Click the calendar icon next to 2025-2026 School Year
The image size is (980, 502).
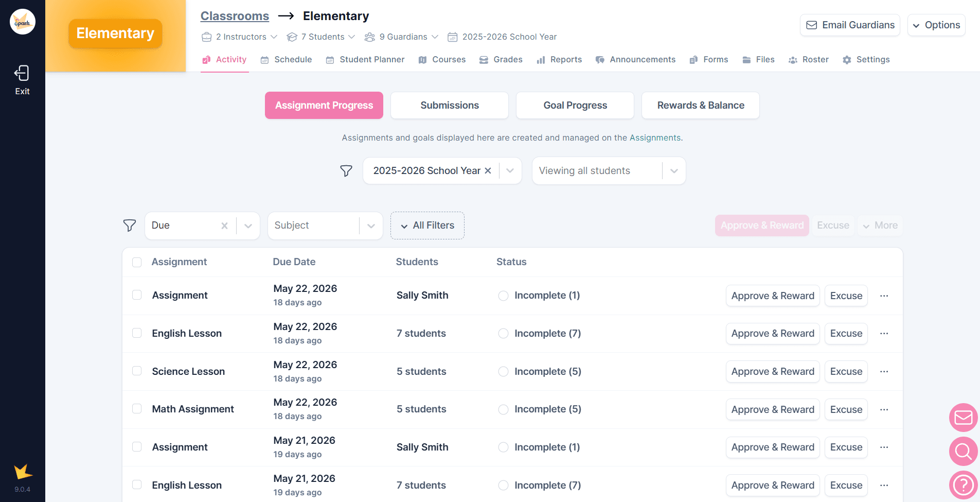pos(453,37)
